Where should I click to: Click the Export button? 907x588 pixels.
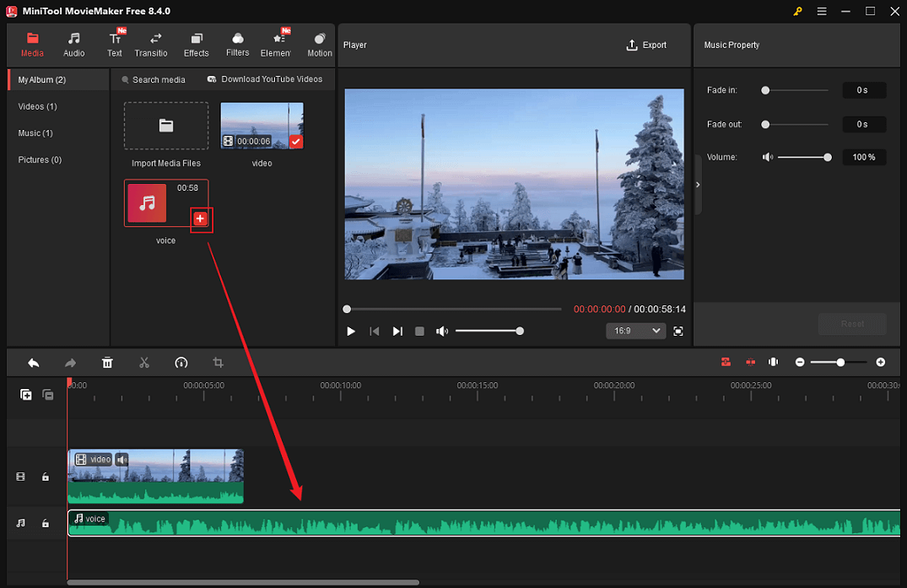[x=646, y=45]
